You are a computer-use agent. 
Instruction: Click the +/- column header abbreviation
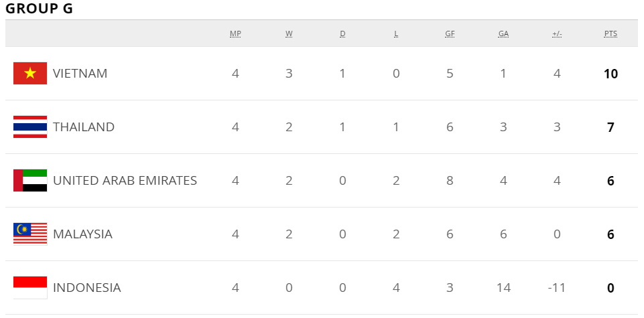pos(557,33)
